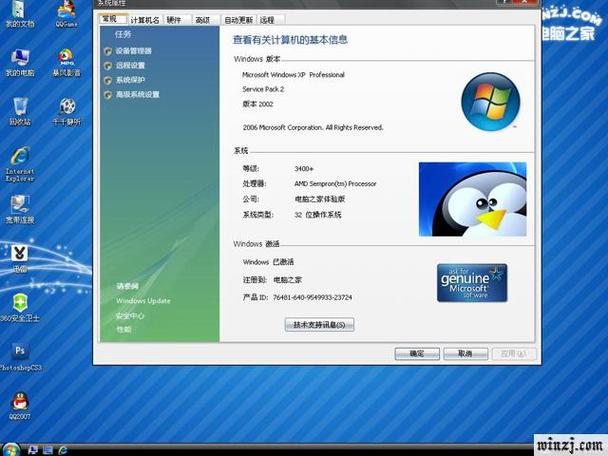Open the Windows Update link

tap(143, 301)
